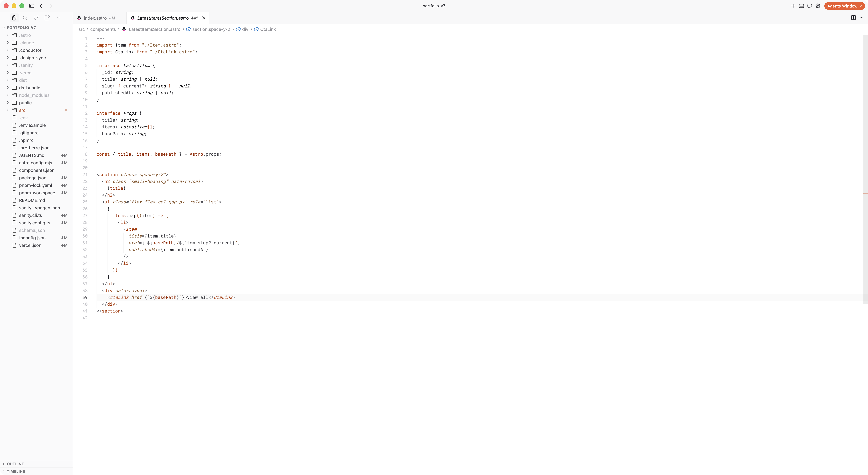Open the Agents Window button
The height and width of the screenshot is (475, 868).
click(844, 6)
